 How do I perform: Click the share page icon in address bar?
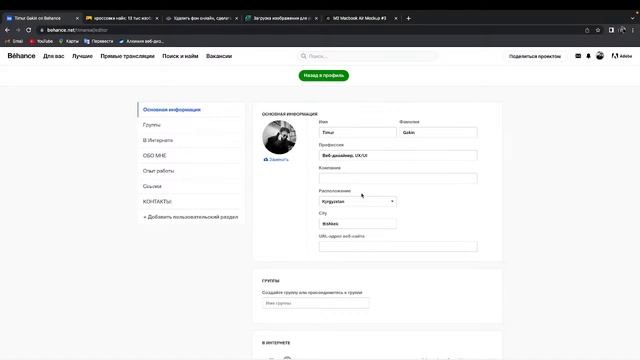coord(587,30)
